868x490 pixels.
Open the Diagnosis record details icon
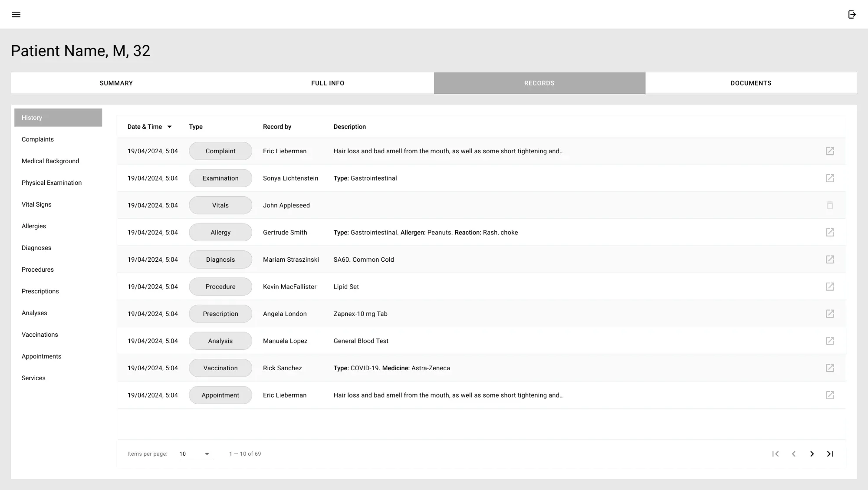[x=830, y=260]
